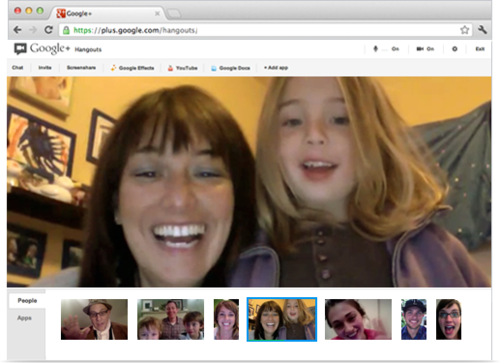500x363 pixels.
Task: Click the Google Effects icon
Action: tap(114, 68)
